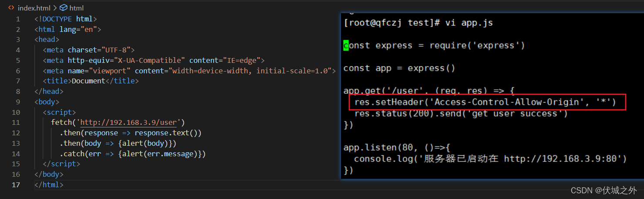Click the opening script tag
The image size is (644, 199).
click(x=59, y=112)
